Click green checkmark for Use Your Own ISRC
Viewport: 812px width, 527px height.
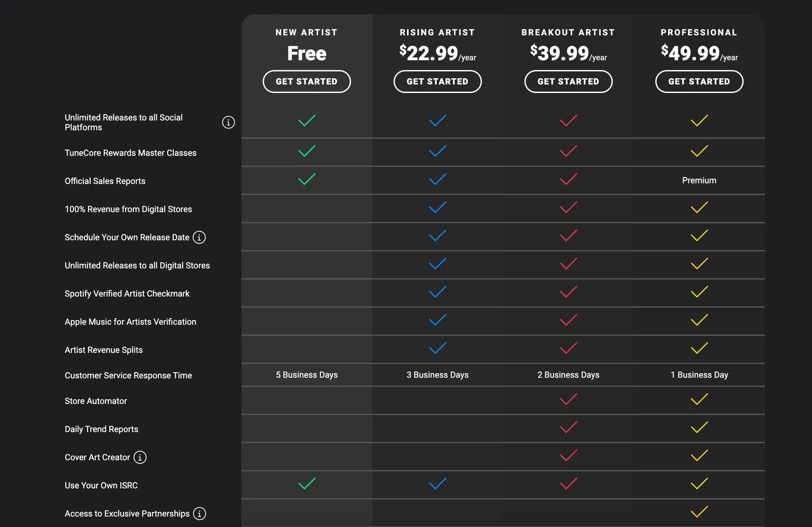click(306, 484)
